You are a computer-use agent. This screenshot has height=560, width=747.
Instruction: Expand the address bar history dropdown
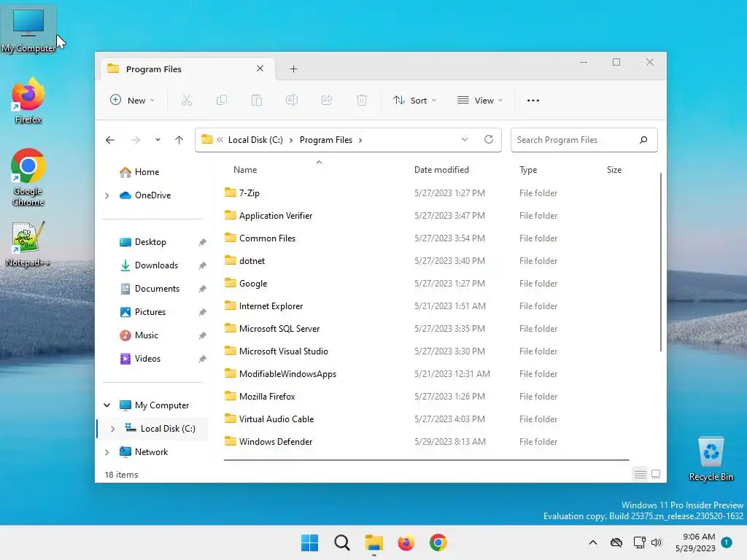(465, 139)
